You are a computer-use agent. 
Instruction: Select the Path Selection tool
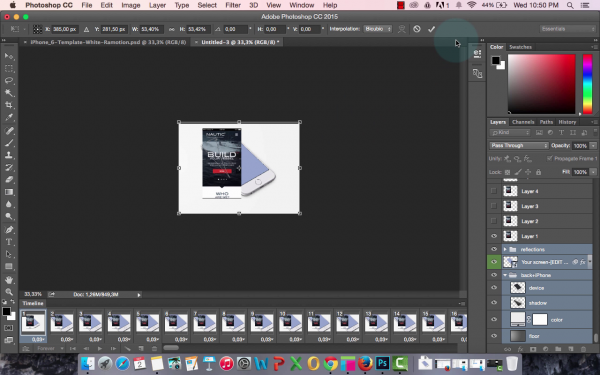pos(9,254)
